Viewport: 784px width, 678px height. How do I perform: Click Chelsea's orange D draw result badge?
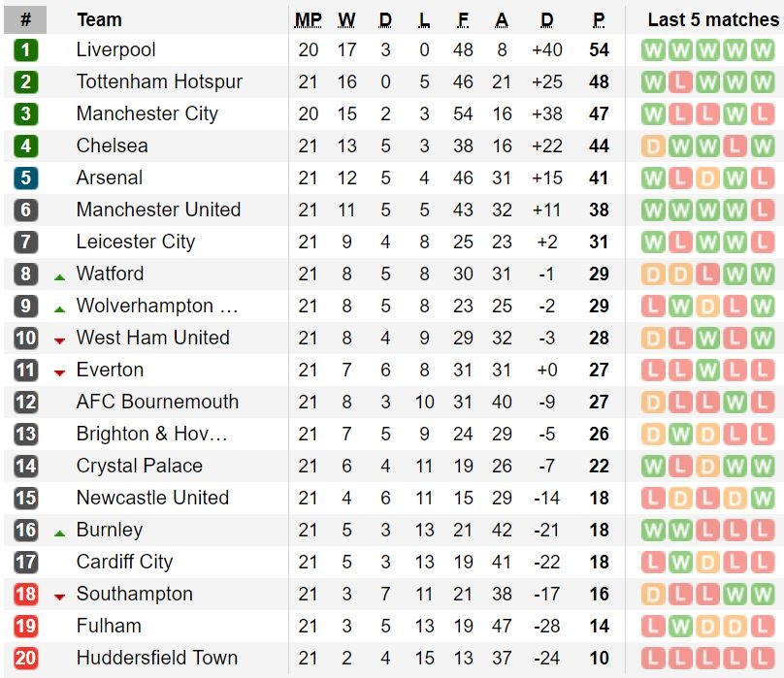[x=653, y=146]
